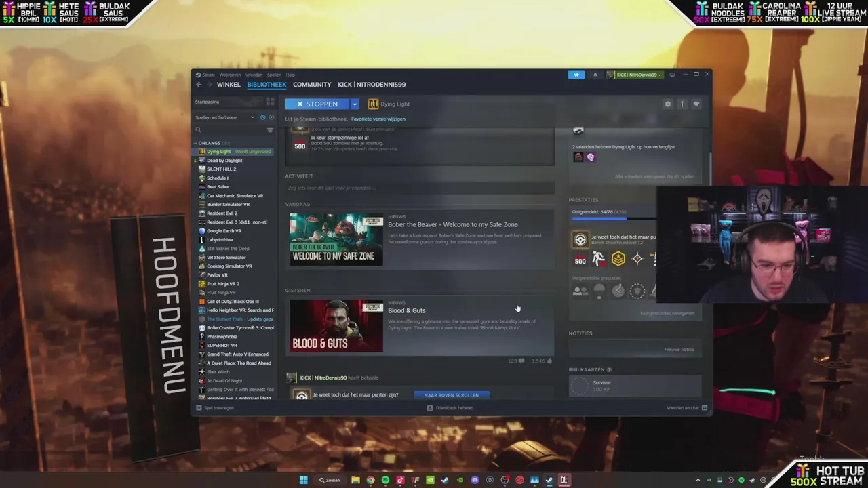Toggle library grid view next to Startpagina

click(x=270, y=102)
